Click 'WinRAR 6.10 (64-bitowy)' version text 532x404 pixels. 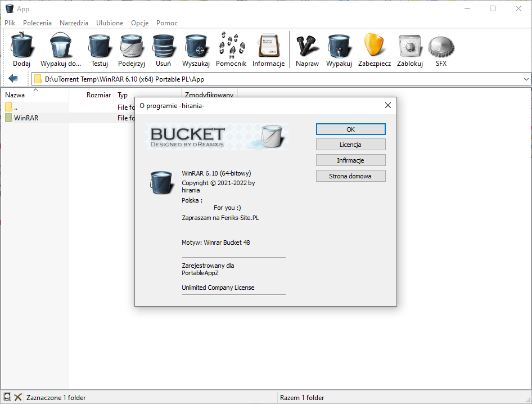point(217,173)
